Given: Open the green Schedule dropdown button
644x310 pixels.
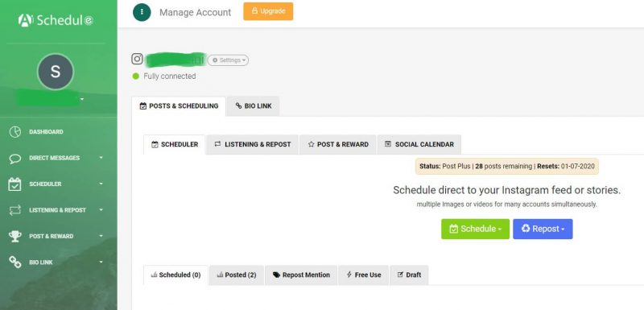Looking at the screenshot, I should (x=475, y=229).
